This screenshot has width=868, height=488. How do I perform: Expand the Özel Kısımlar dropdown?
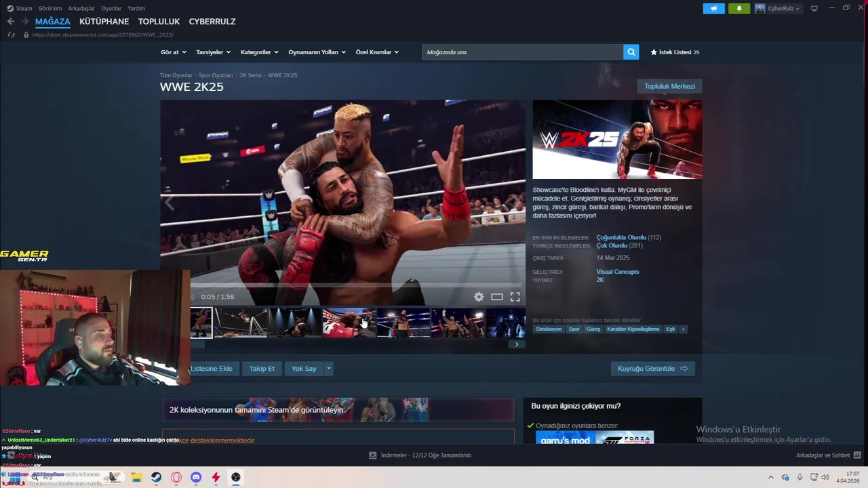[377, 52]
